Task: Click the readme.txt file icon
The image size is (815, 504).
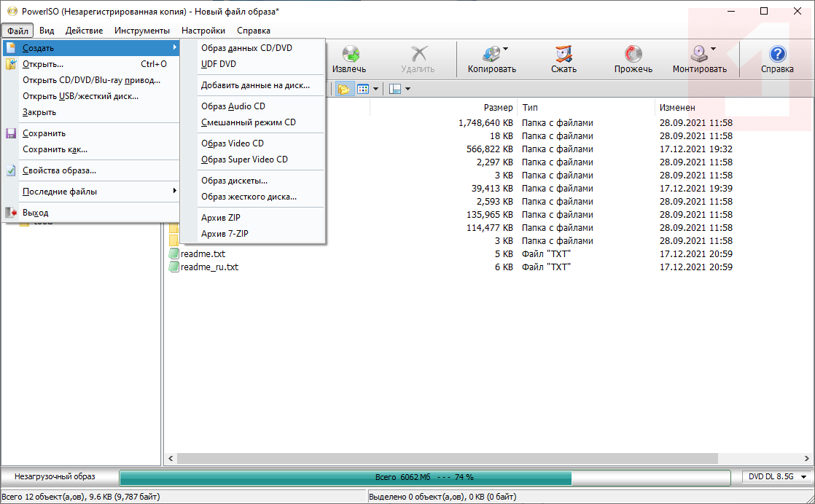Action: pyautogui.click(x=173, y=253)
